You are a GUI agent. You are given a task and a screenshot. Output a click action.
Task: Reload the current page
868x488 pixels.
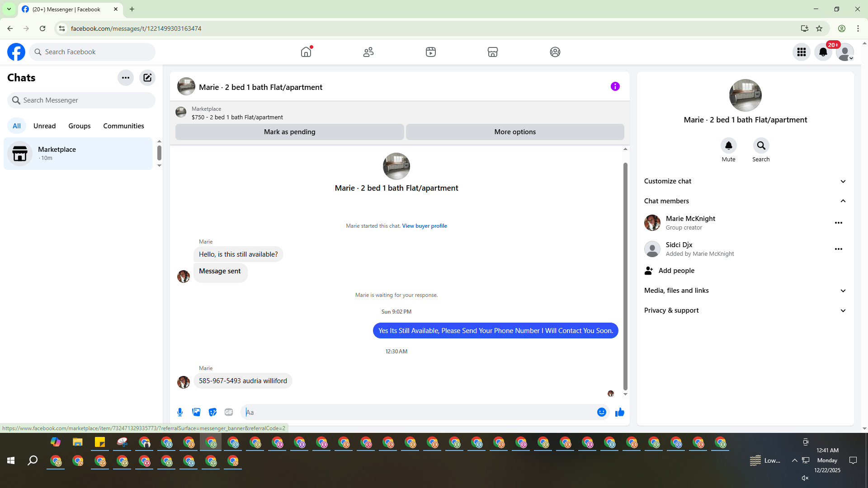[42, 28]
